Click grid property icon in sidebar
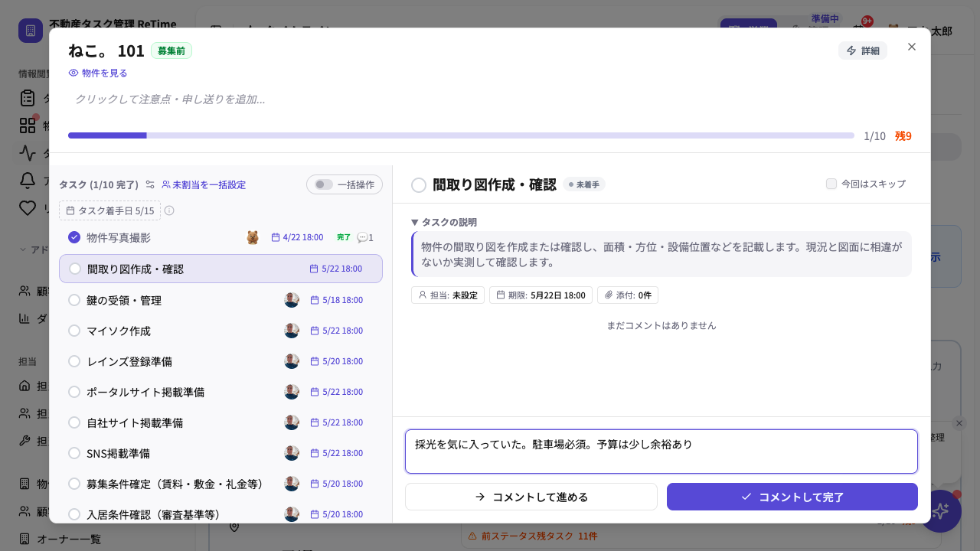The height and width of the screenshot is (551, 980). point(28,126)
